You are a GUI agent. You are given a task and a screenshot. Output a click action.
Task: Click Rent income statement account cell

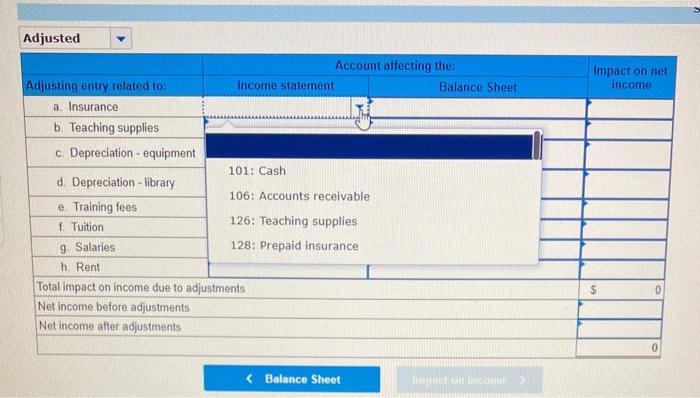(x=288, y=271)
